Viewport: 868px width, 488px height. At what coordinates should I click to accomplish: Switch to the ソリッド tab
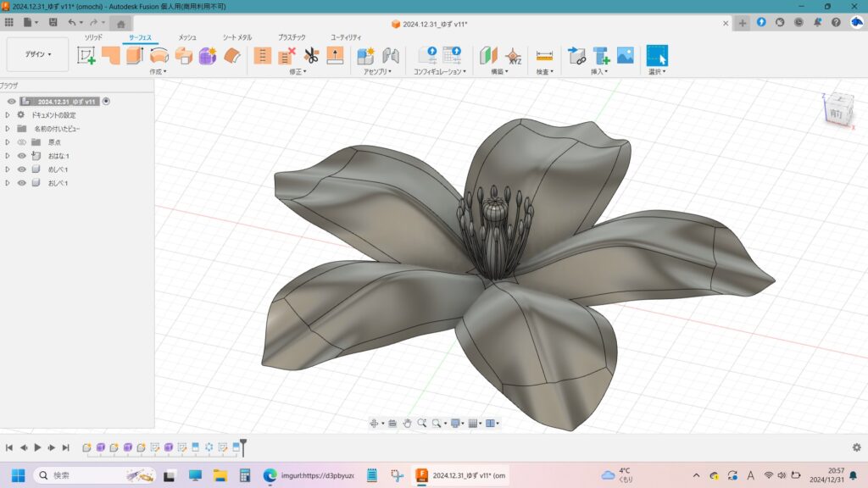93,37
